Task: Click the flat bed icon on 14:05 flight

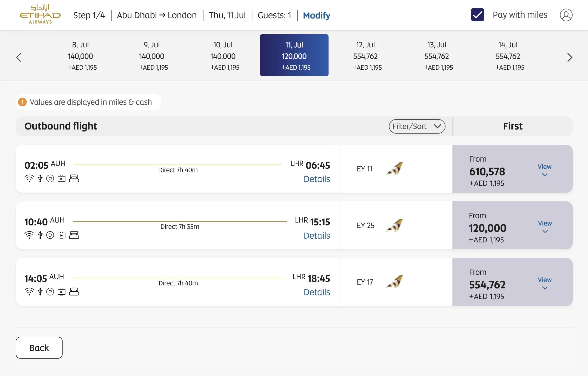Action: (x=74, y=292)
